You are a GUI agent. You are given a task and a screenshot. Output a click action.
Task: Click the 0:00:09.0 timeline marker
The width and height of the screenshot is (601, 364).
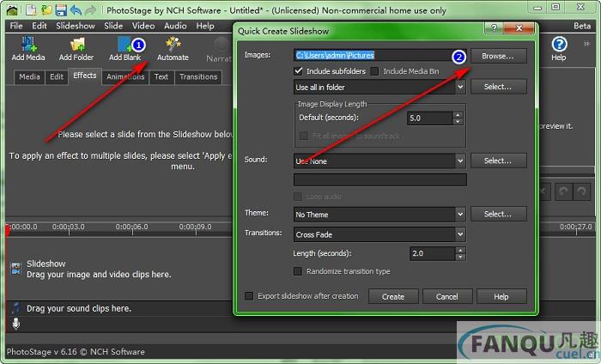coord(195,227)
